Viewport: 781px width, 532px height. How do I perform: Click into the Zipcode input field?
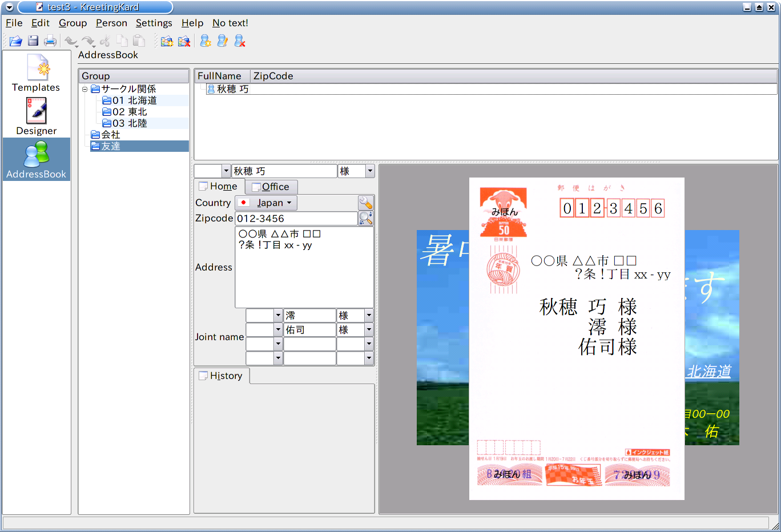pyautogui.click(x=296, y=219)
